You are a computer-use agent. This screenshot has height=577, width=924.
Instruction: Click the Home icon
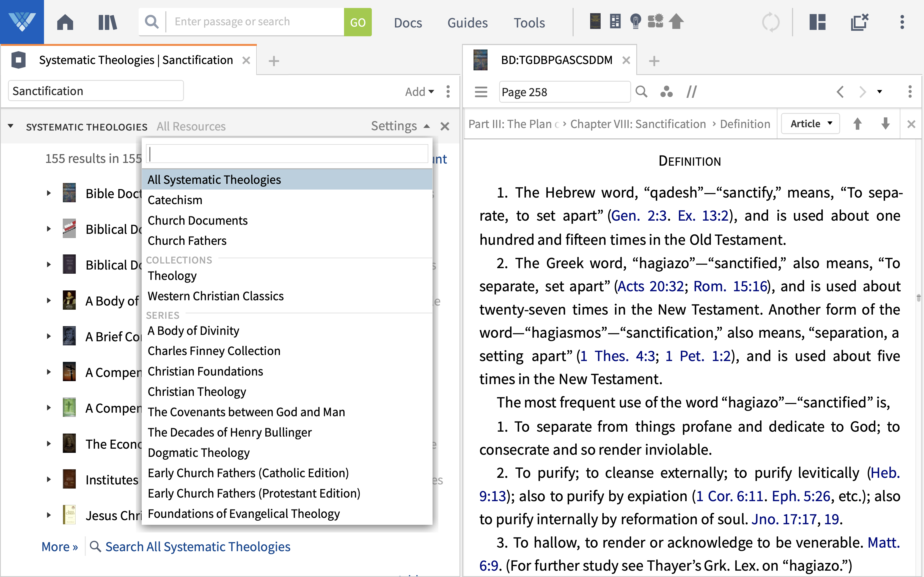click(65, 22)
